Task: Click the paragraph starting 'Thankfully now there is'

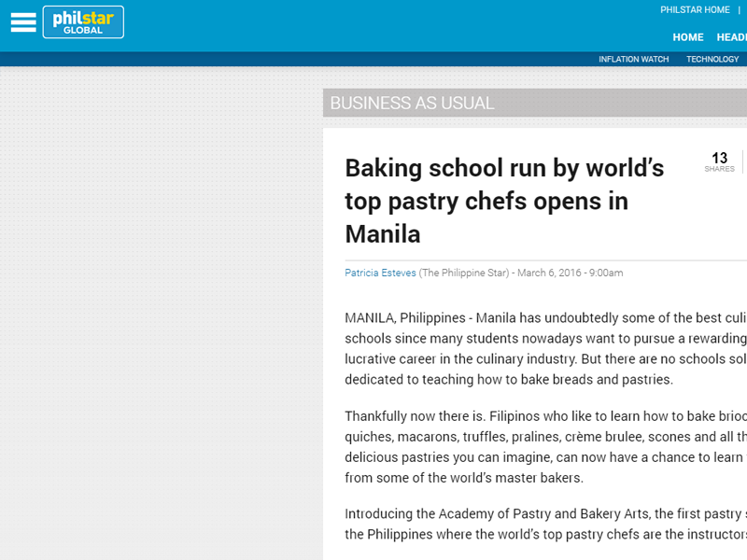Action: click(545, 447)
